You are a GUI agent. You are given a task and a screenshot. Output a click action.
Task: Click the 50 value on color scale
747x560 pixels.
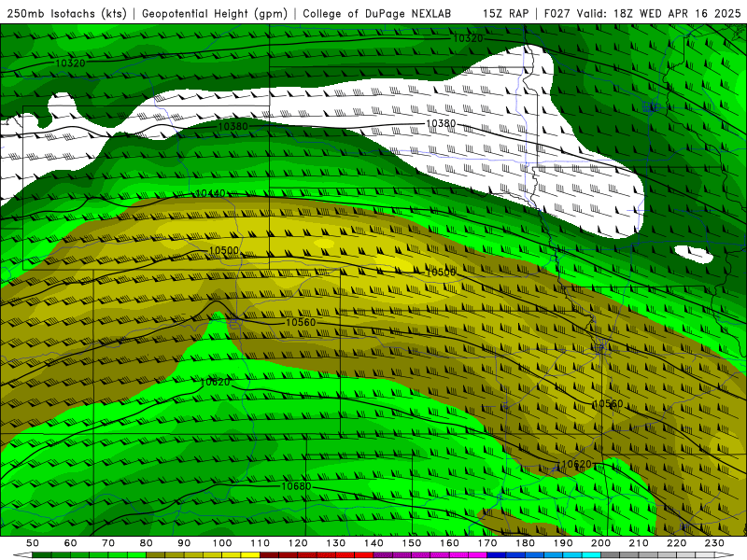pos(33,543)
